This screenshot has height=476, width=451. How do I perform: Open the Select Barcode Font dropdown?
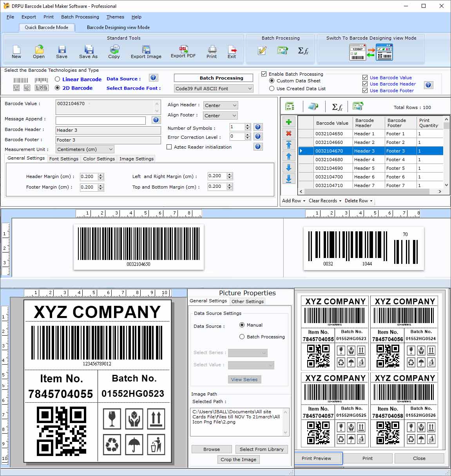point(214,89)
